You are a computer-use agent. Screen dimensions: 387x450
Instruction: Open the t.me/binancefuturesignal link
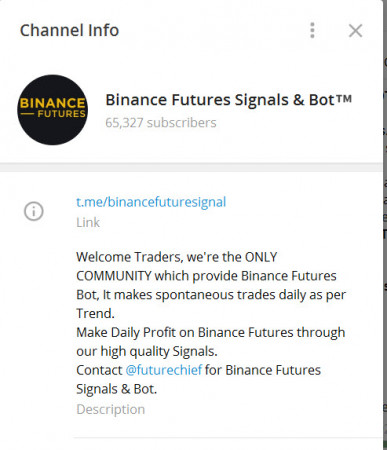pos(151,202)
